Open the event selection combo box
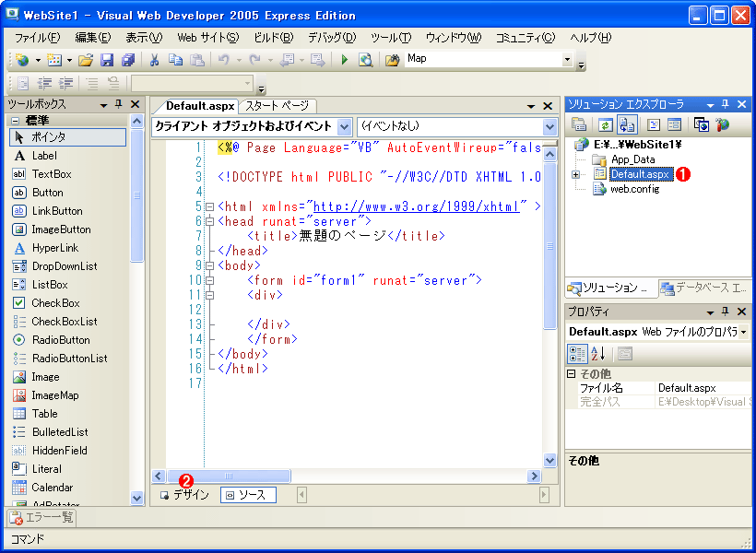This screenshot has height=553, width=756. tap(549, 126)
